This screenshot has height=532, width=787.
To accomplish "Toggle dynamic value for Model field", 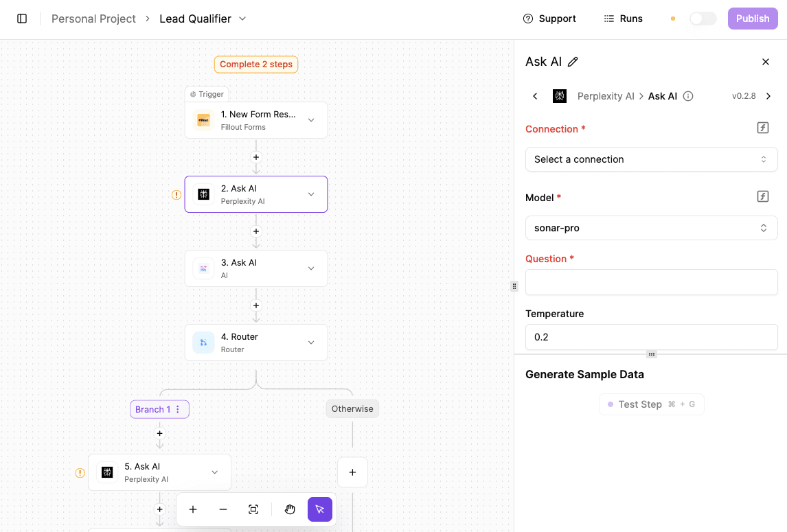I will pyautogui.click(x=762, y=197).
